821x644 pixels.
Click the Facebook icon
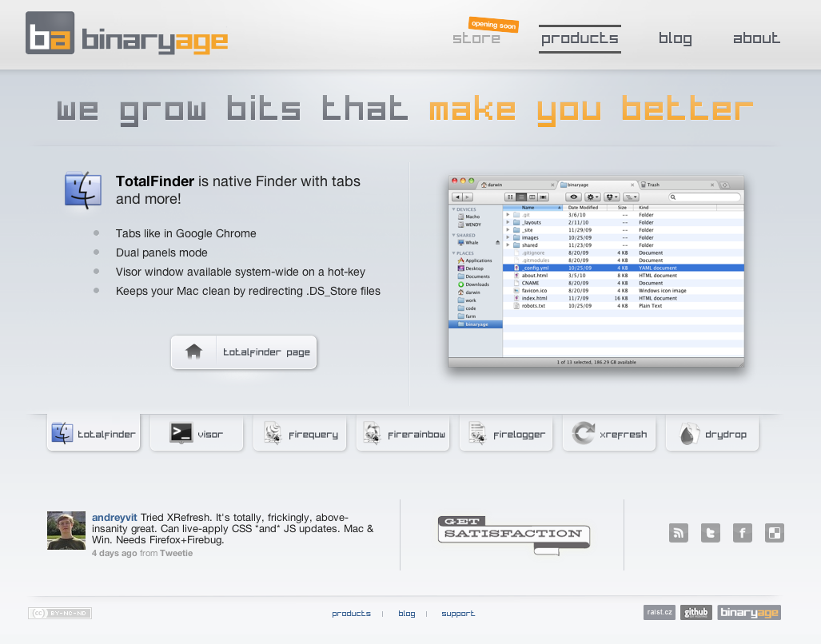(x=743, y=533)
